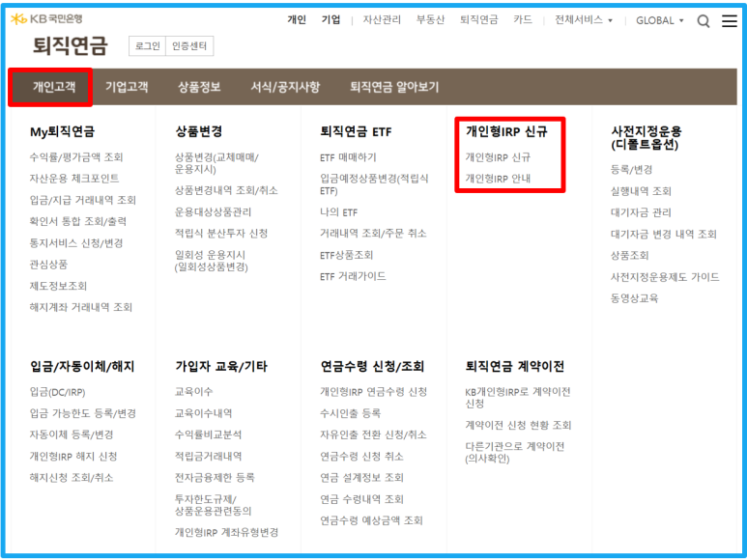Open 개인형IRP 안내 link
747x560 pixels.
498,179
